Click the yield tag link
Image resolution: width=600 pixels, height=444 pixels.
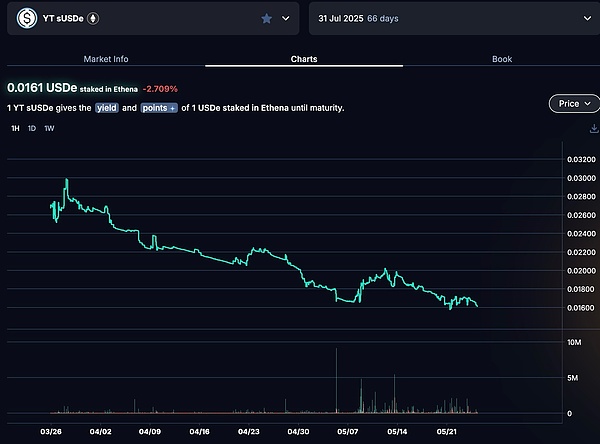point(107,108)
